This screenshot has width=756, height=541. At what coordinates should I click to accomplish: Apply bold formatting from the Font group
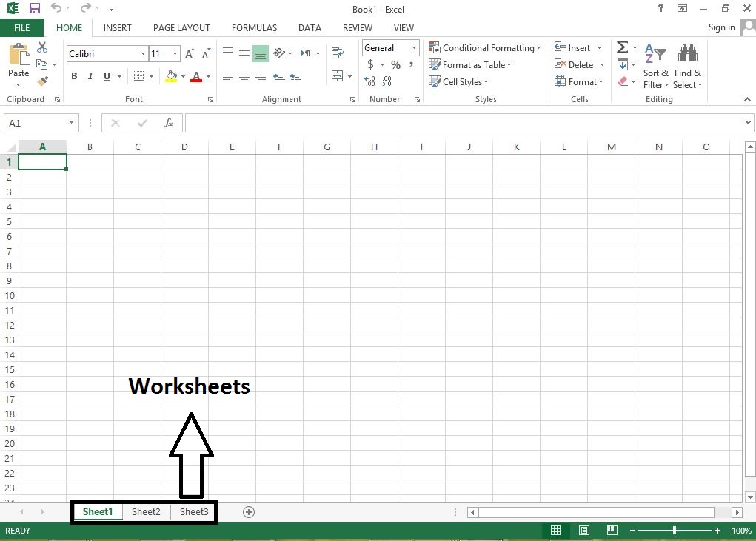[x=73, y=76]
